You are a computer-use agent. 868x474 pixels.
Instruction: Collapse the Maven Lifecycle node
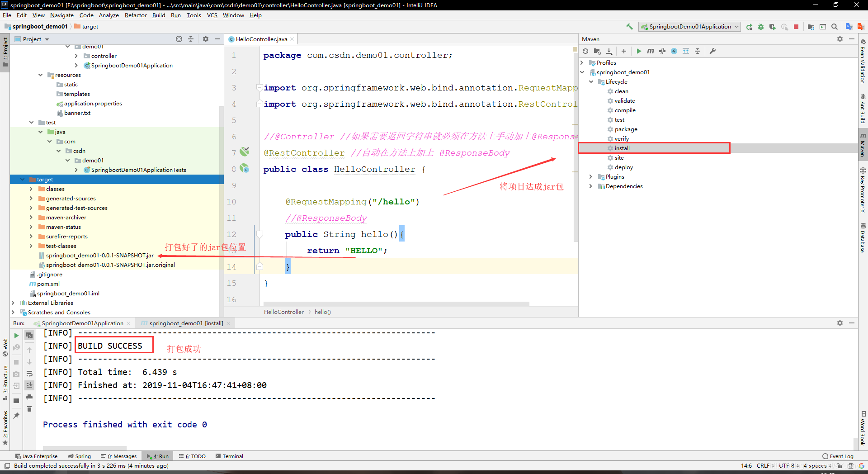click(x=591, y=82)
